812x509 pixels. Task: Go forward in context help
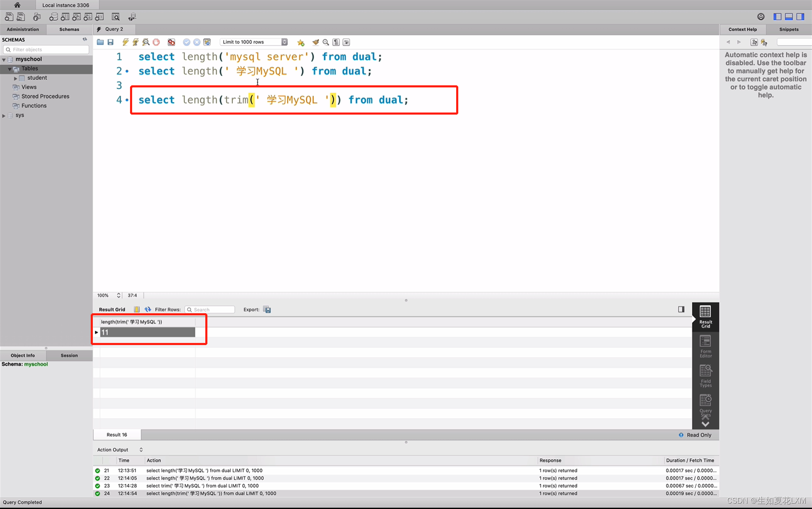pyautogui.click(x=739, y=42)
